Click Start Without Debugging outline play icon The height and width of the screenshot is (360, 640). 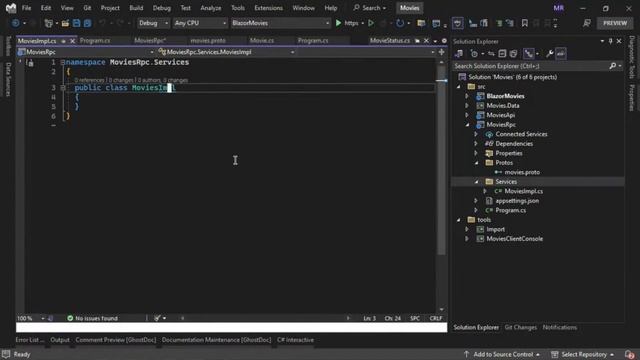[371, 23]
